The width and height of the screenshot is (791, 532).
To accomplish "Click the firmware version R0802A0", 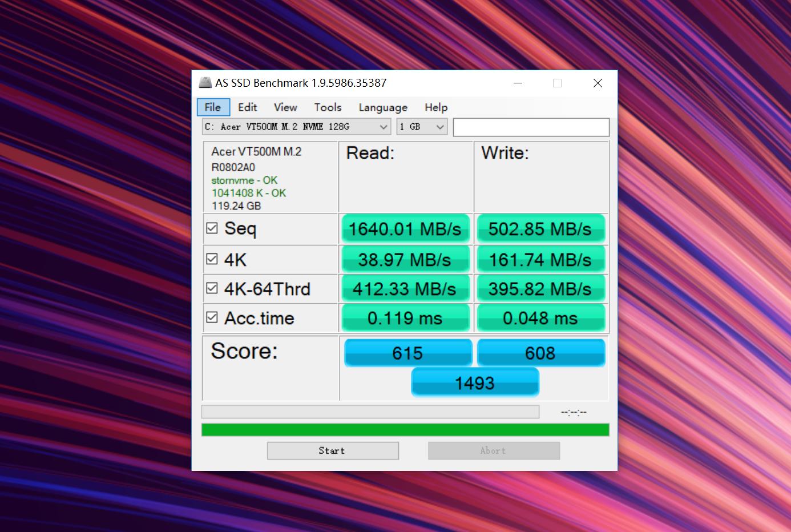I will pyautogui.click(x=233, y=167).
